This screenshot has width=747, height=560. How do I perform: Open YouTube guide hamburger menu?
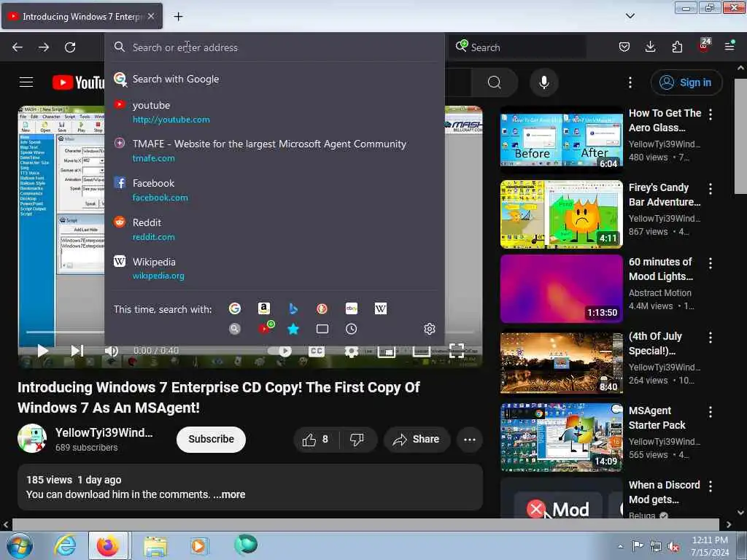[x=26, y=82]
